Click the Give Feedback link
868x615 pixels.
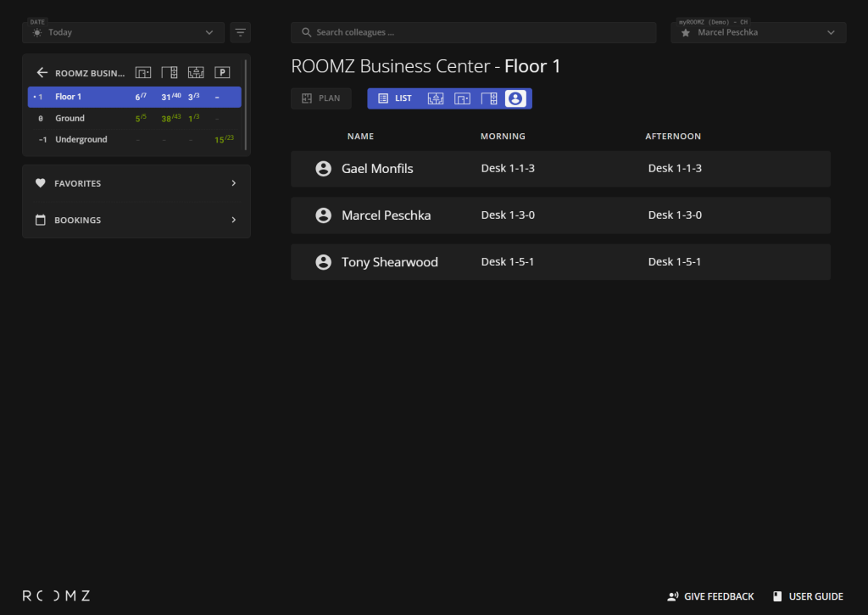710,596
